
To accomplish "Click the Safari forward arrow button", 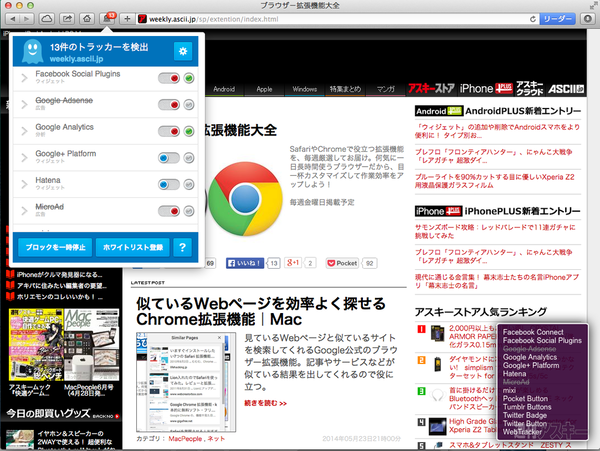I will [27, 19].
